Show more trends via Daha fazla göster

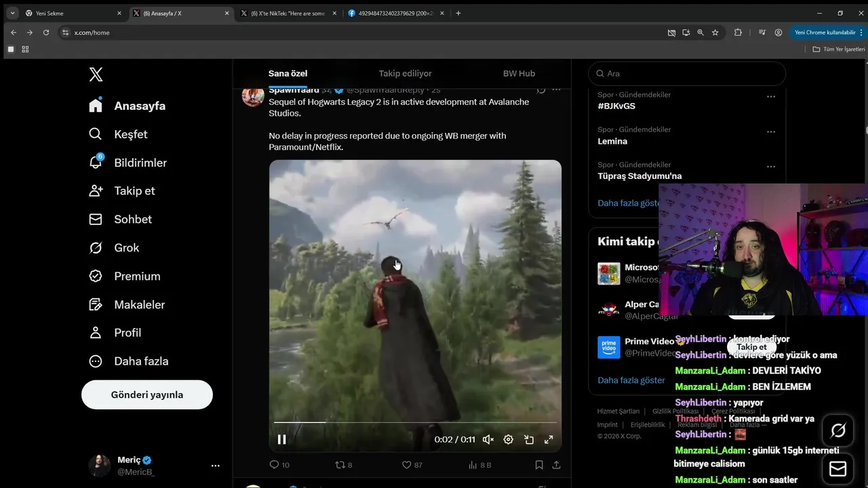(629, 203)
